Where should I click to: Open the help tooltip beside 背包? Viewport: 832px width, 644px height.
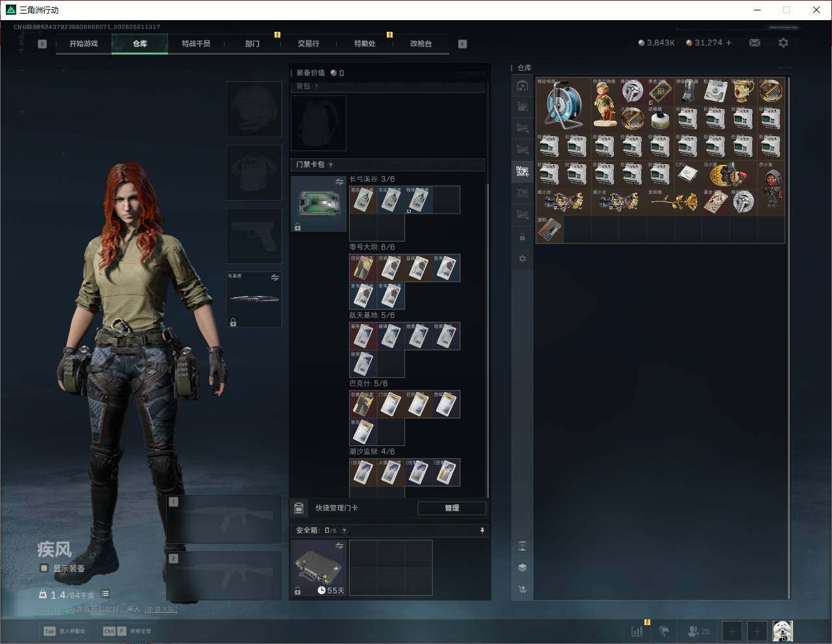coord(316,86)
